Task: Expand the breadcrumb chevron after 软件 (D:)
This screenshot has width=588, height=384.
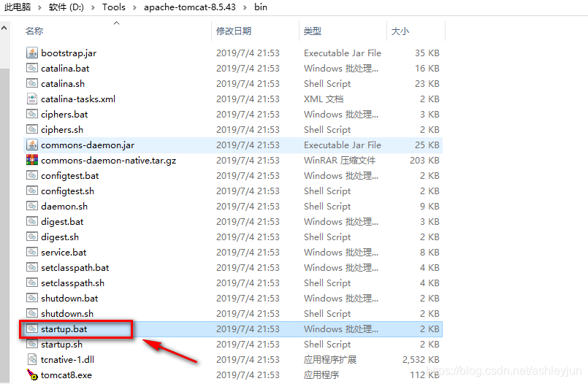Action: (93, 7)
